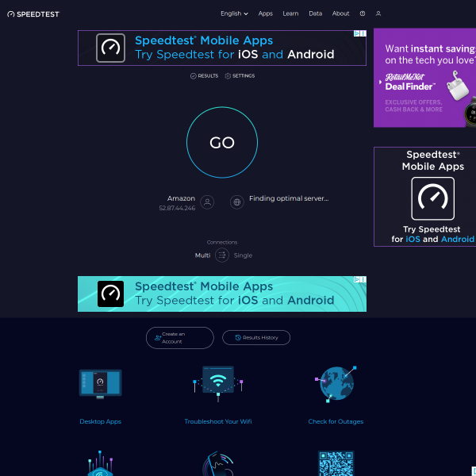Screen dimensions: 476x476
Task: Open the Results tab
Action: tap(205, 76)
